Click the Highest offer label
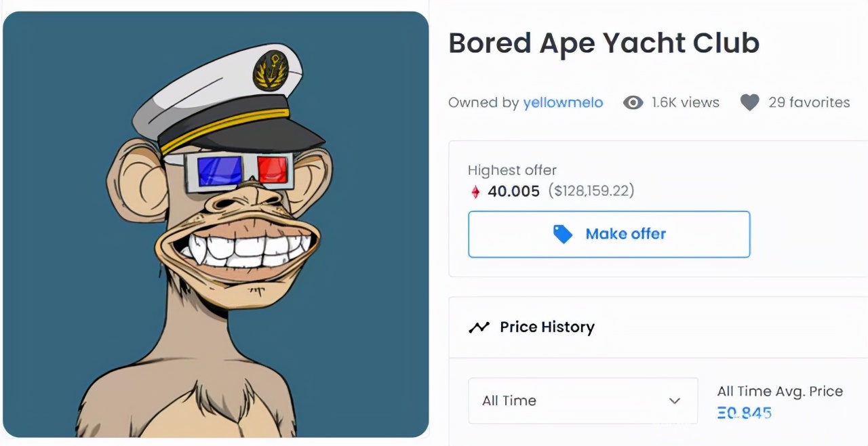The height and width of the screenshot is (446, 868). tap(512, 170)
